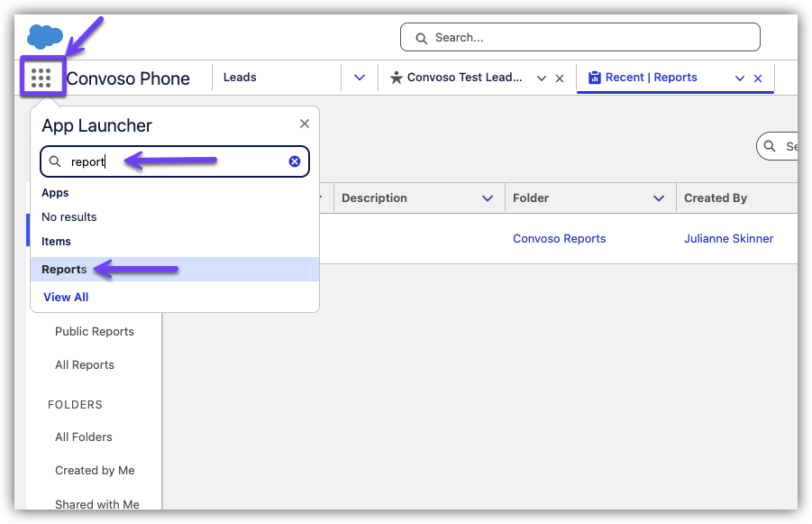The width and height of the screenshot is (812, 524).
Task: Open the Recent Reports tab dropdown
Action: 740,78
